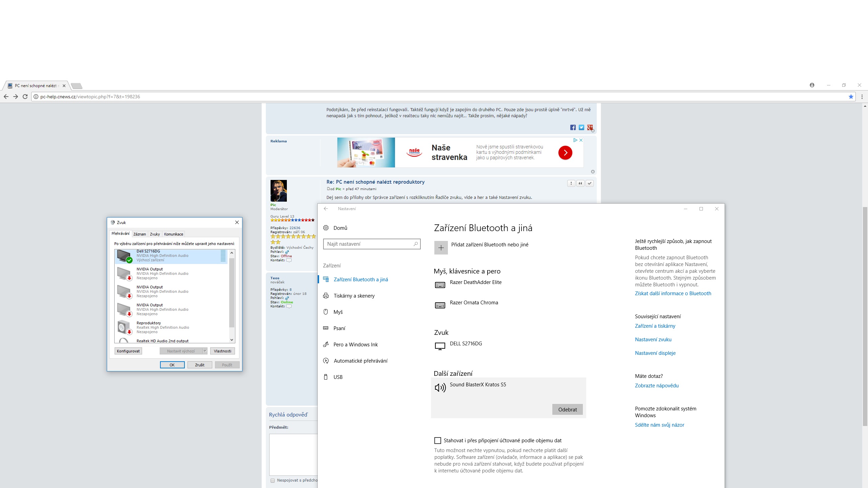Open Tiskárny a skenery settings section

click(354, 296)
